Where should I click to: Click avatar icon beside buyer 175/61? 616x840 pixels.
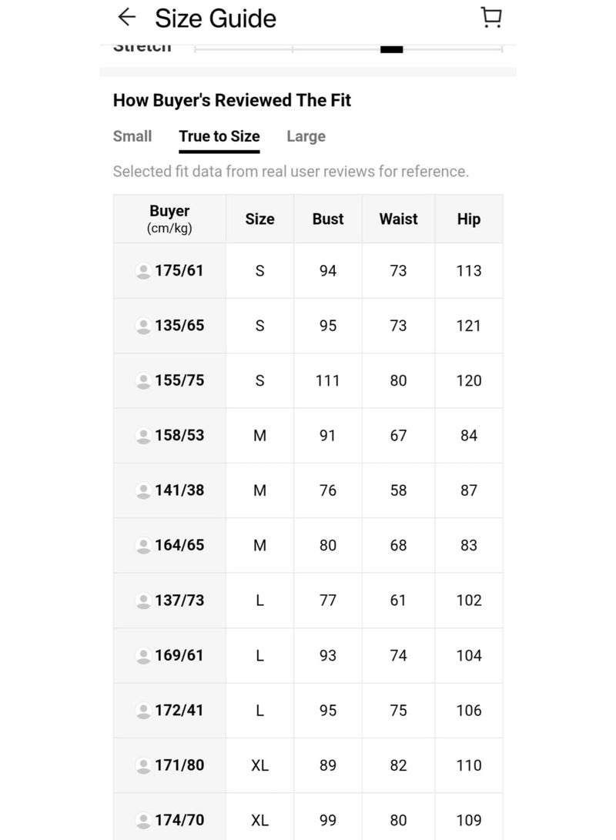[142, 271]
